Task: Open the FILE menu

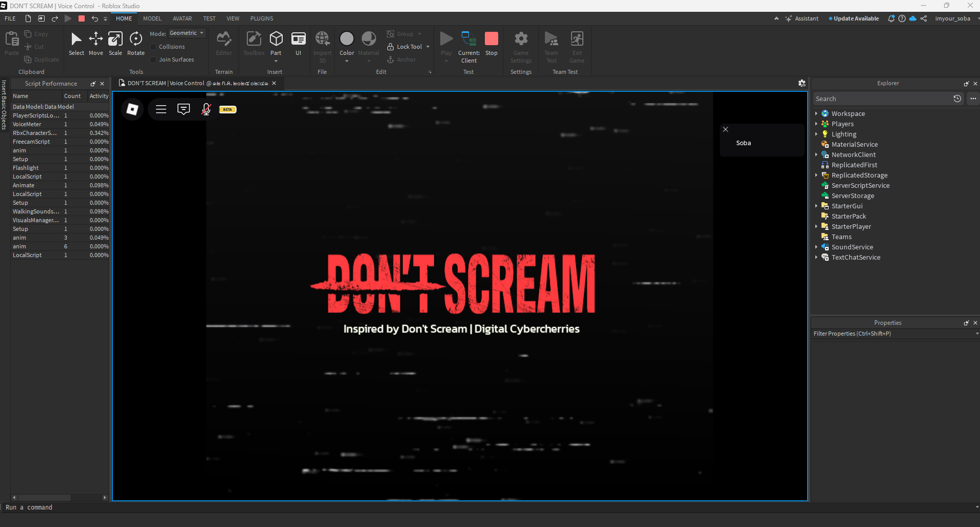Action: coord(10,18)
